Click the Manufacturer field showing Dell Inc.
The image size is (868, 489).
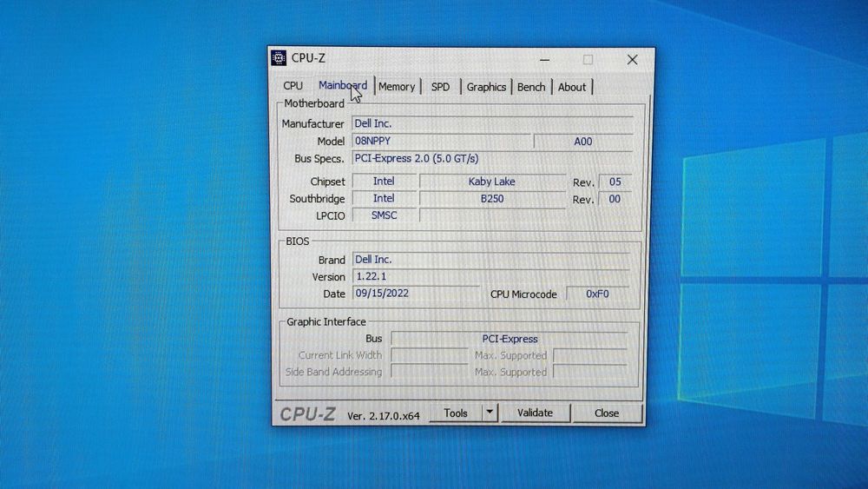pos(492,123)
